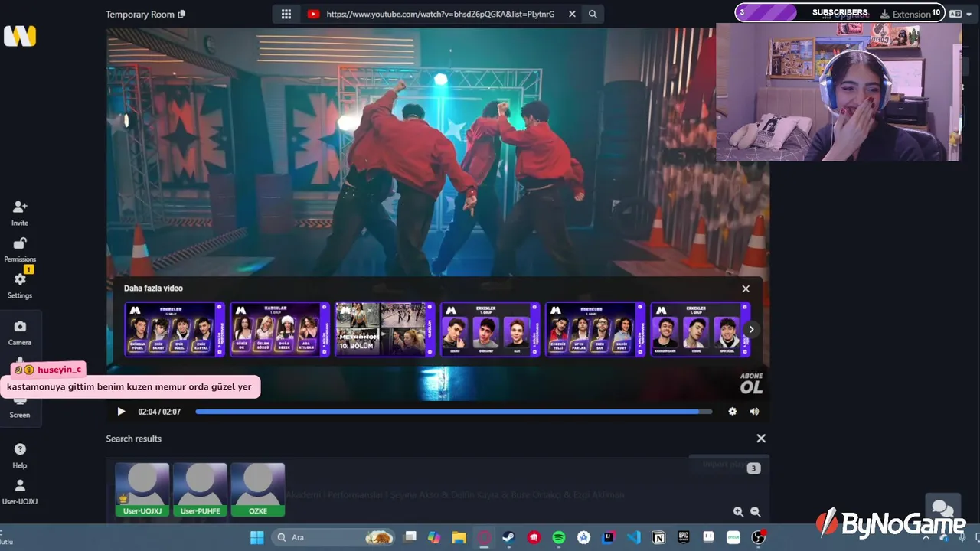This screenshot has height=551, width=980.
Task: Open OBS Studio from taskbar
Action: [758, 537]
